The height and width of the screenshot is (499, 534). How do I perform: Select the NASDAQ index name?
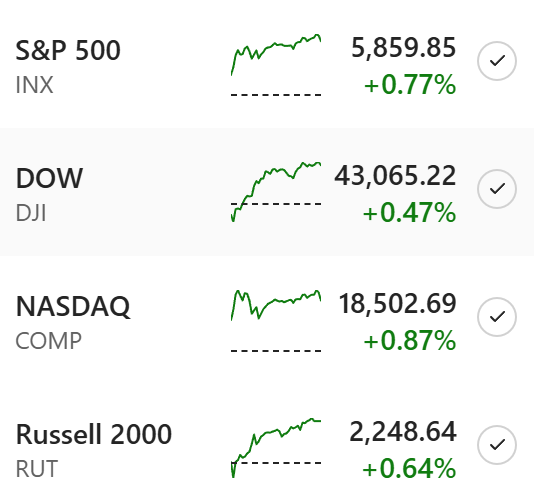pos(73,307)
